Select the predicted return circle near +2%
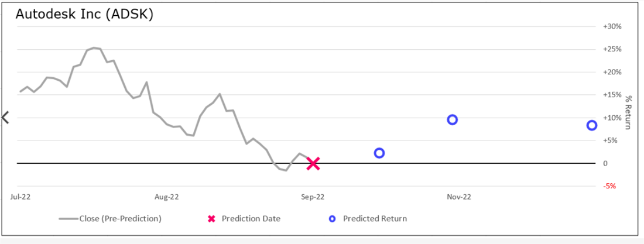 [379, 153]
